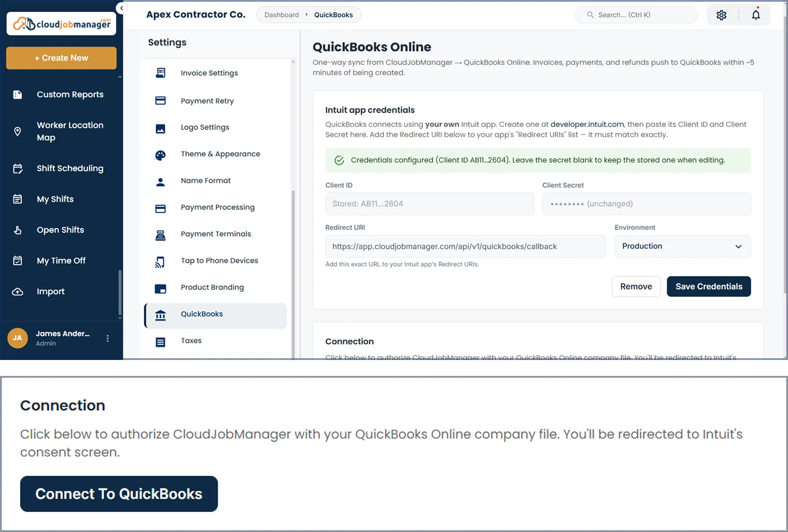Open the developer.intuit.com link
The height and width of the screenshot is (532, 788).
click(x=587, y=124)
